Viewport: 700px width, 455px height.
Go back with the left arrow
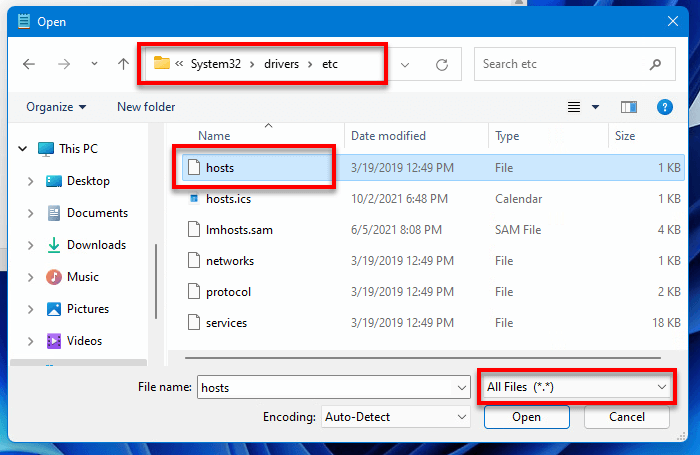[x=29, y=64]
